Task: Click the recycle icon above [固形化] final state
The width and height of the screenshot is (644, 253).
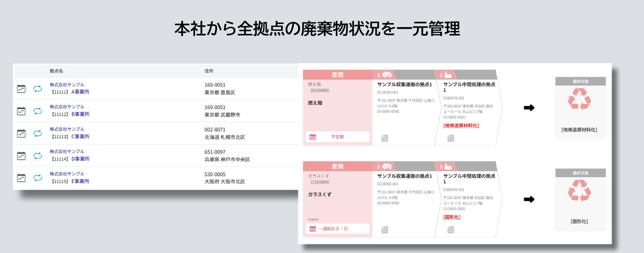Action: point(580,191)
